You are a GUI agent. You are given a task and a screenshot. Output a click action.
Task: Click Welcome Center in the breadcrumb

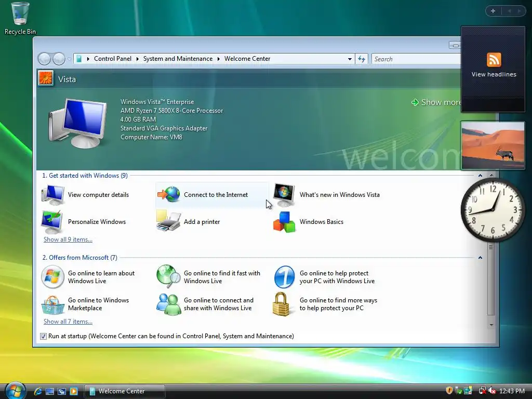(x=247, y=59)
